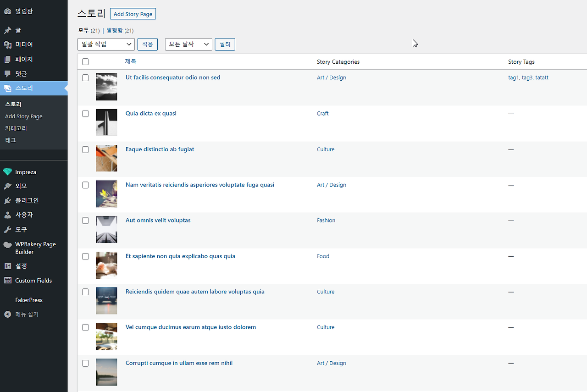The image size is (587, 392).
Task: Click the thumbnail for 'Et sapiente non quia explicabo'
Action: pos(106,265)
